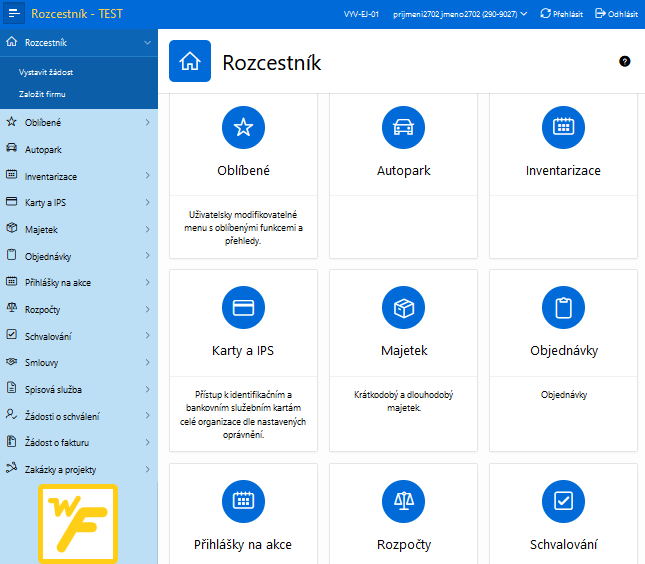Image resolution: width=645 pixels, height=564 pixels.
Task: Toggle the hamburger navigation menu
Action: point(14,13)
